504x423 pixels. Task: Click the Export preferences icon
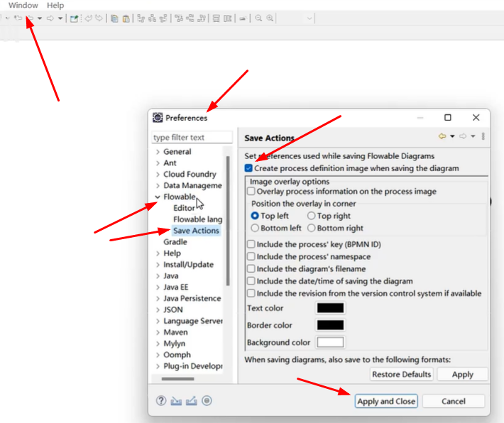coord(191,401)
